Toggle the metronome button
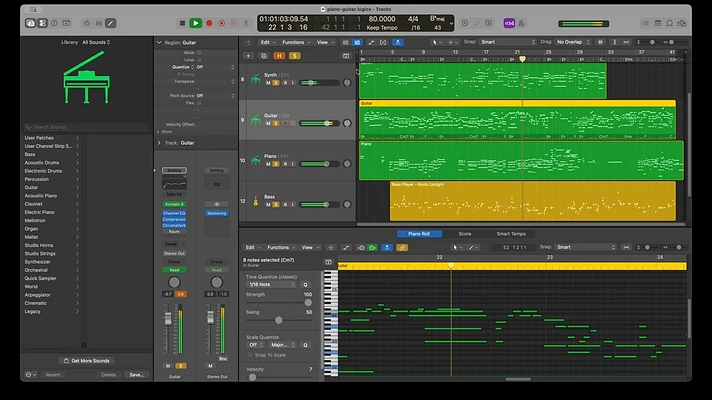This screenshot has height=400, width=712. tap(521, 23)
